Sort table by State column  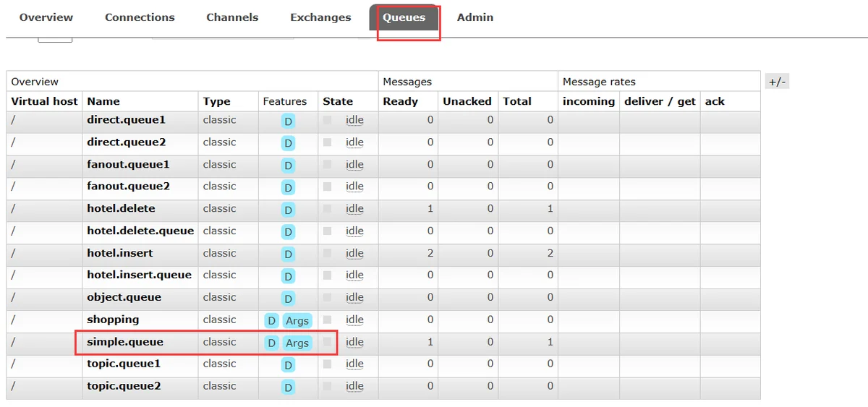338,101
